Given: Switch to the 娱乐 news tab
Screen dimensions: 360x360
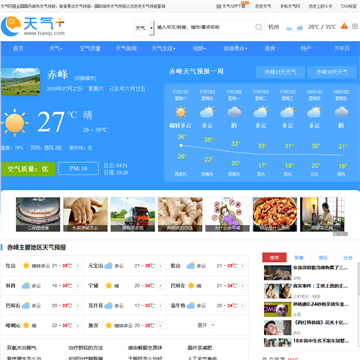Looking at the screenshot, I should [323, 257].
